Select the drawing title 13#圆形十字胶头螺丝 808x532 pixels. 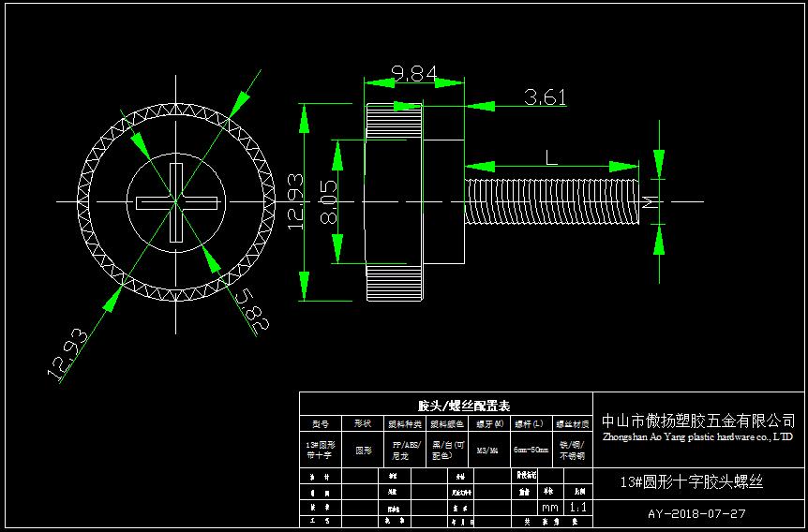click(692, 482)
